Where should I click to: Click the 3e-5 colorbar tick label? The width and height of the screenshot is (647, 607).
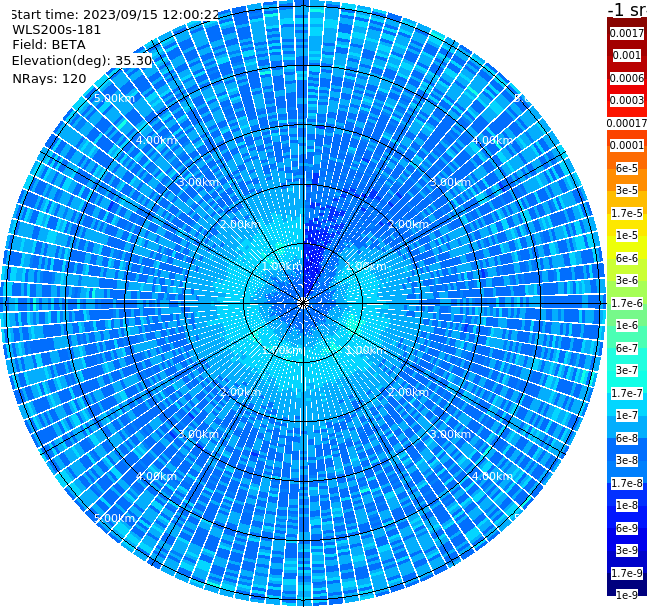pos(627,190)
